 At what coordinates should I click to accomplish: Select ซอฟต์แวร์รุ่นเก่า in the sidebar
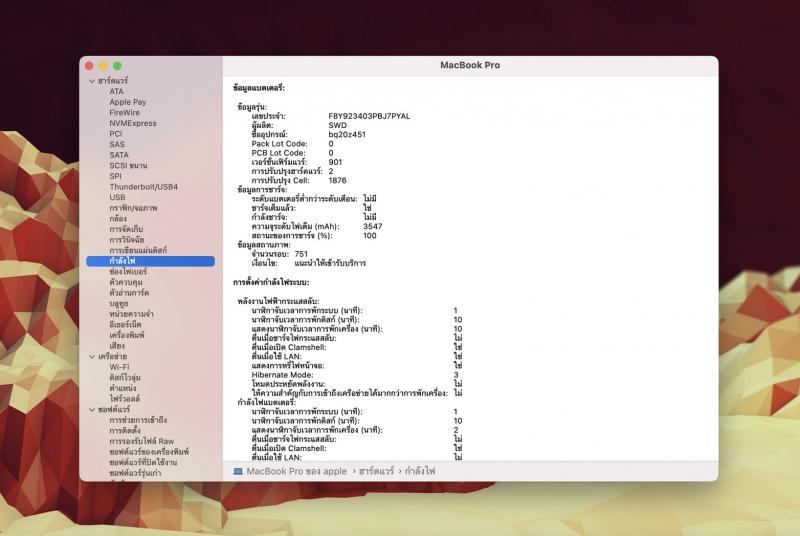(x=135, y=473)
